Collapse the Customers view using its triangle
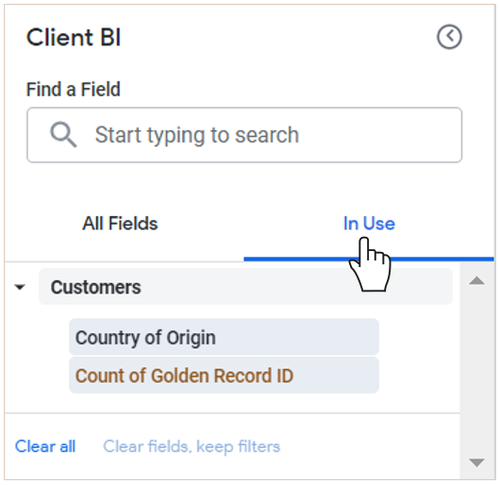This screenshot has width=500, height=485. (20, 287)
